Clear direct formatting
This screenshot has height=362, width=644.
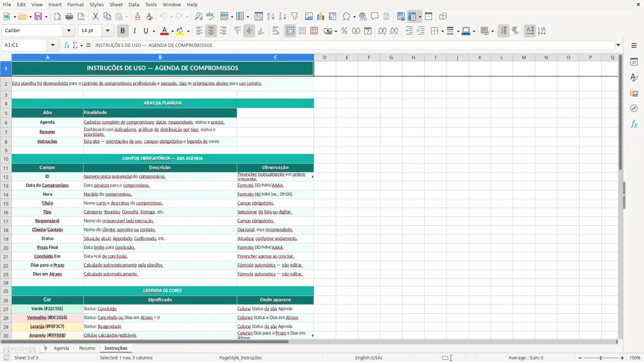[149, 17]
